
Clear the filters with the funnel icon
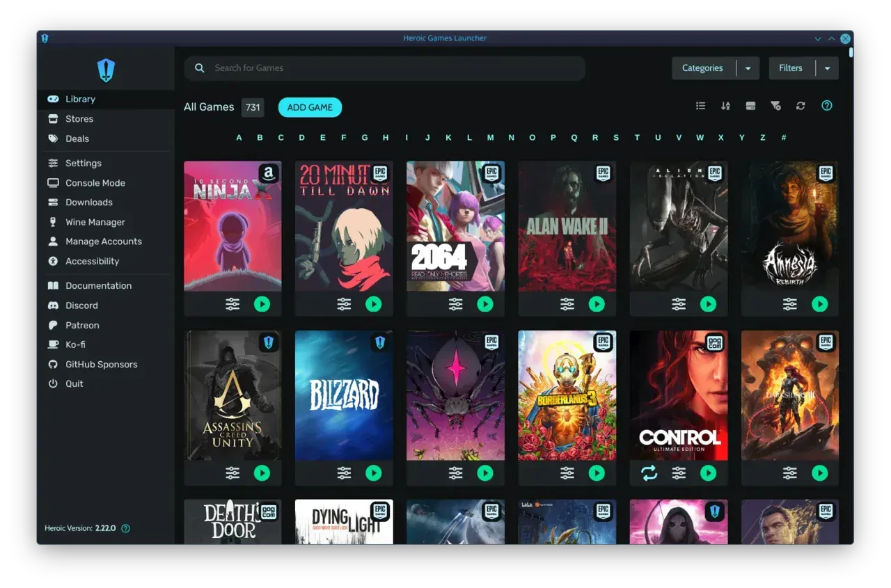(x=775, y=106)
